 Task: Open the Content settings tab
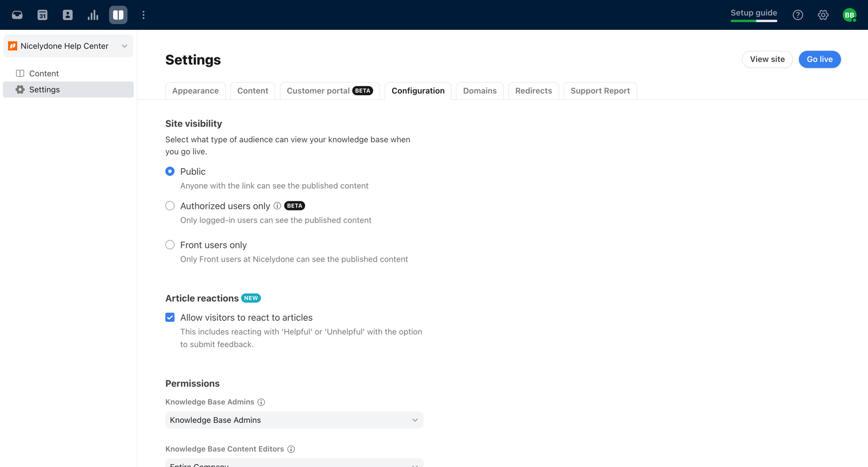coord(253,91)
